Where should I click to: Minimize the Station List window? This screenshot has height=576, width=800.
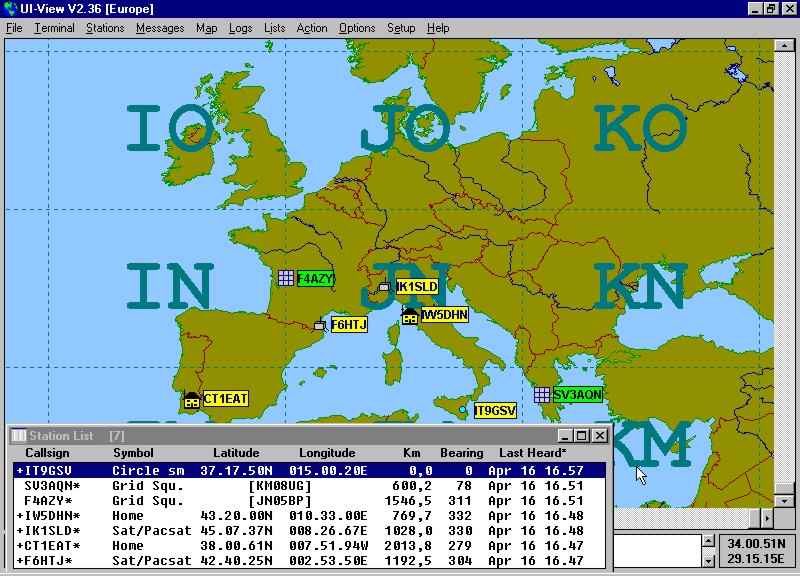(564, 435)
